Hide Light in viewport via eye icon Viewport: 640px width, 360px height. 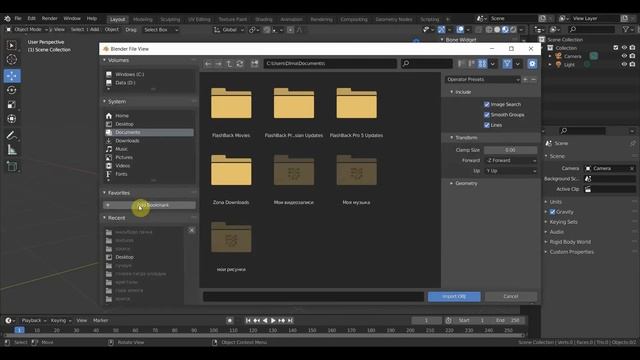point(624,64)
